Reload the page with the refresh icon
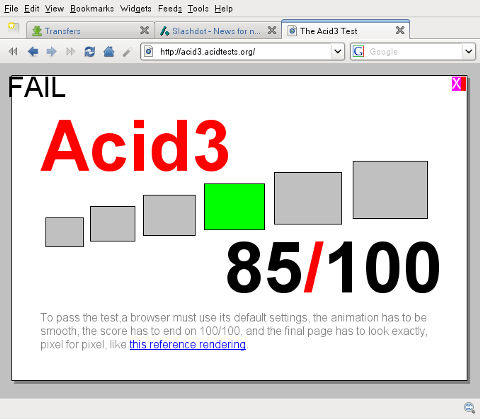This screenshot has width=480, height=419. [90, 52]
